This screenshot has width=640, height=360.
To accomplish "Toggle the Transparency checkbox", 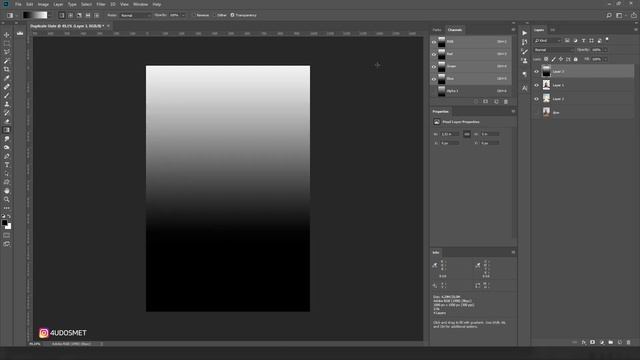I will pyautogui.click(x=232, y=15).
